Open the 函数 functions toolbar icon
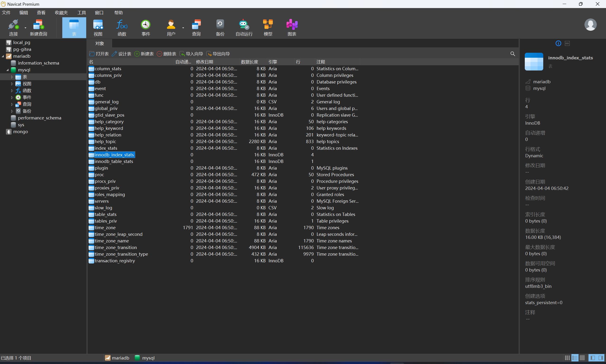Viewport: 606px width, 364px height. [x=122, y=27]
